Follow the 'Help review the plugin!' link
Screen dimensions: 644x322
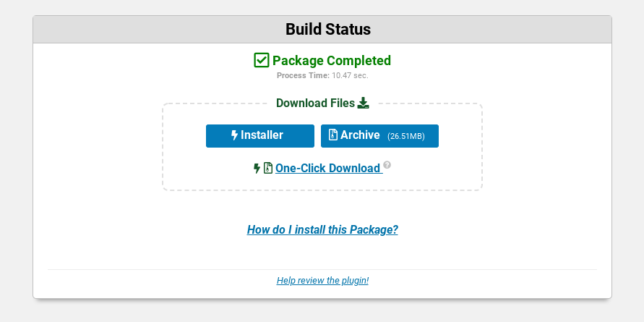[322, 280]
